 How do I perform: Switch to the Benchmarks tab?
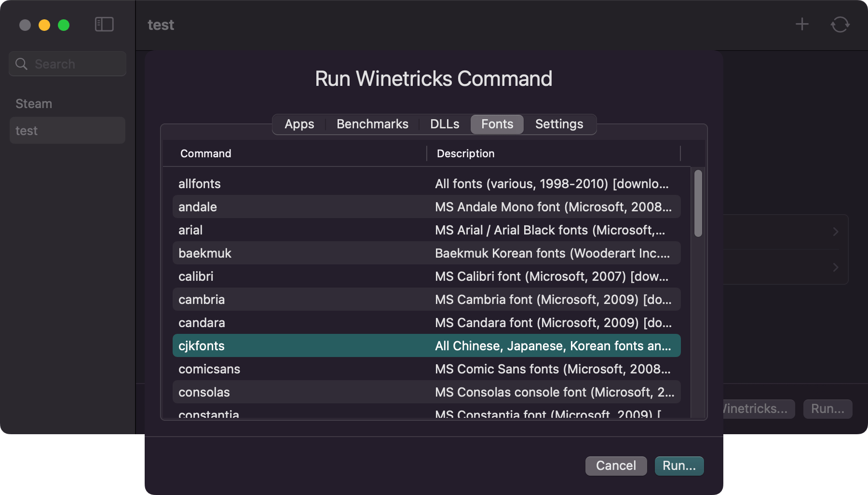coord(372,124)
